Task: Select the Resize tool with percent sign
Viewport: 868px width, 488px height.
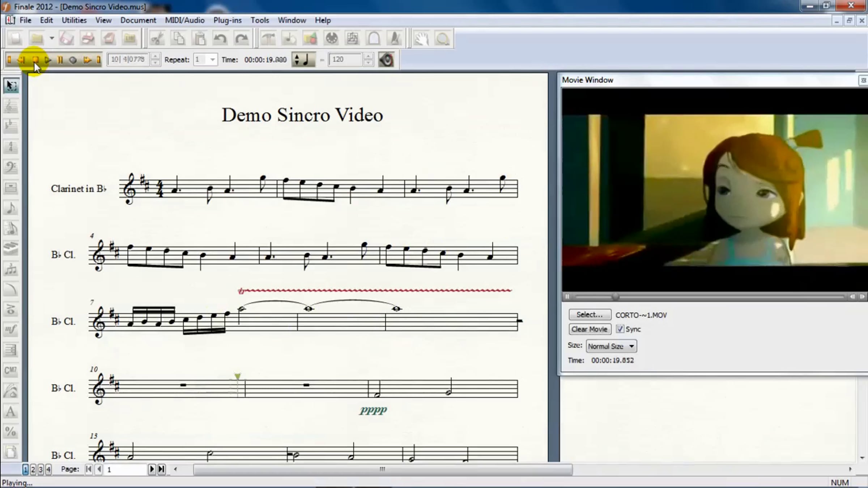Action: (x=10, y=432)
